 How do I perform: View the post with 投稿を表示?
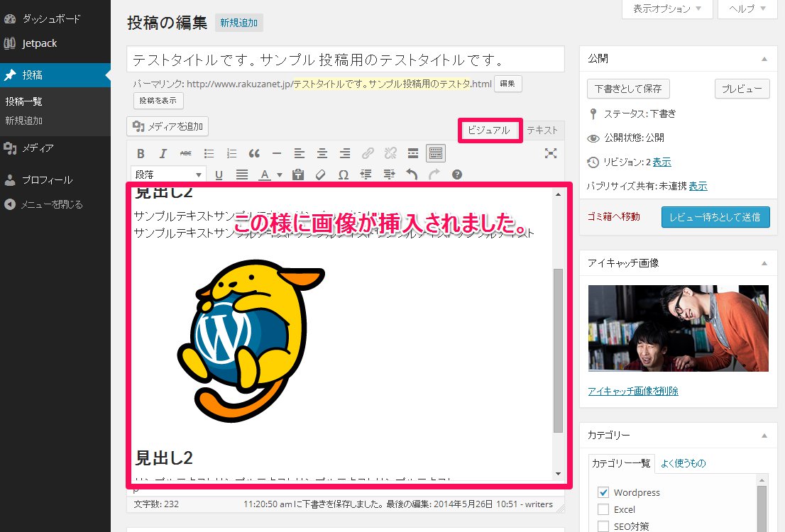coord(158,101)
